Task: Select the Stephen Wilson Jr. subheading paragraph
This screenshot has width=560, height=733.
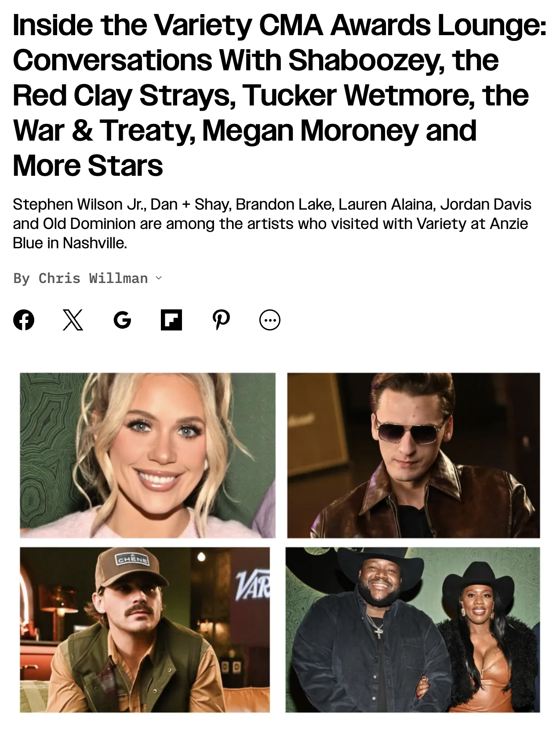Action: coord(272,223)
